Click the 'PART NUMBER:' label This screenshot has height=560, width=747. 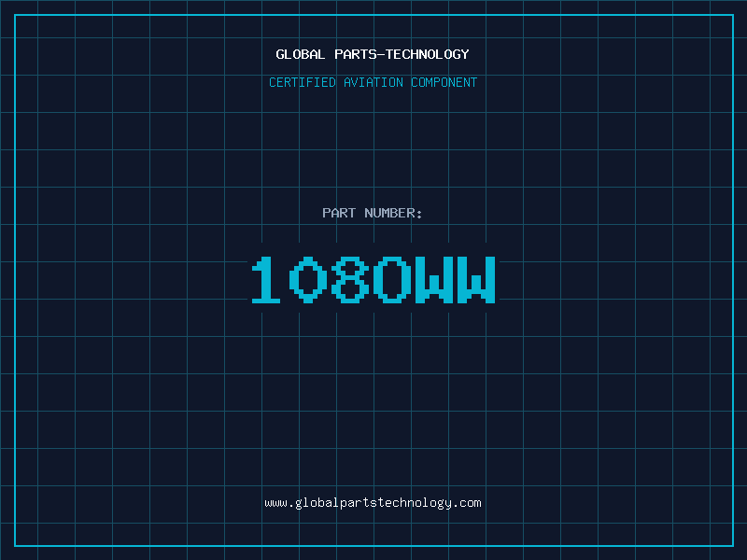372,213
